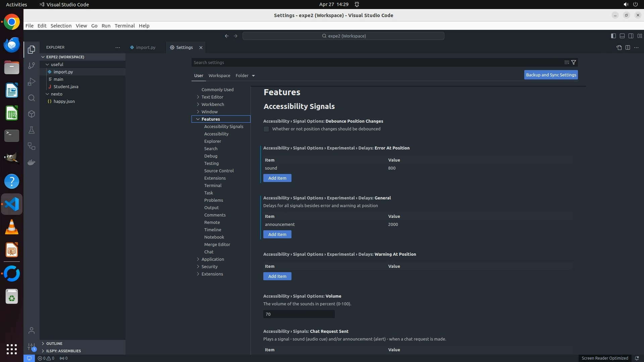Open the Accounts icon in activity bar
The height and width of the screenshot is (362, 644).
tap(32, 330)
